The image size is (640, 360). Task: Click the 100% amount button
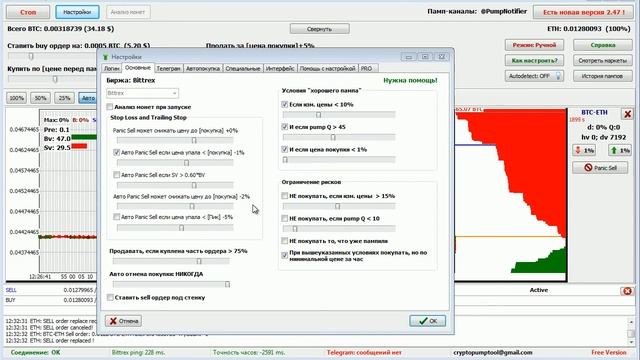click(16, 98)
